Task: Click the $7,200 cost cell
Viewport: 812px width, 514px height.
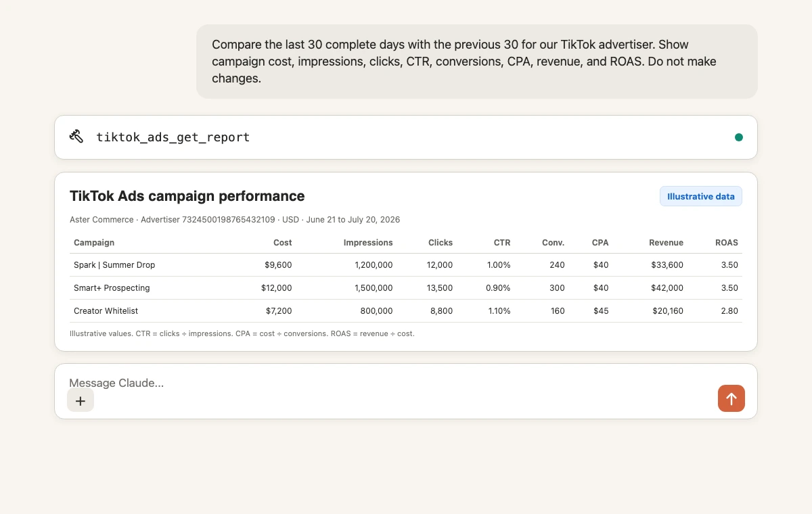Action: point(279,311)
